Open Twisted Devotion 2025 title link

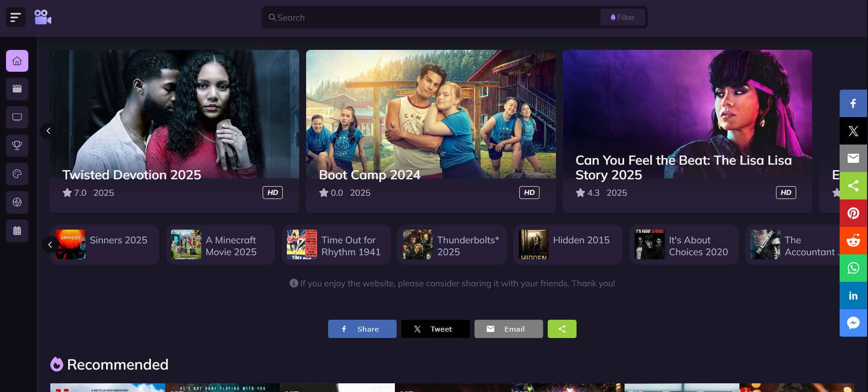pos(132,175)
